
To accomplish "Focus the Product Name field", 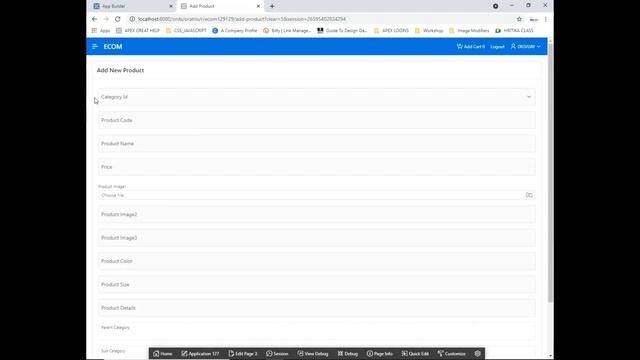I will pyautogui.click(x=317, y=144).
